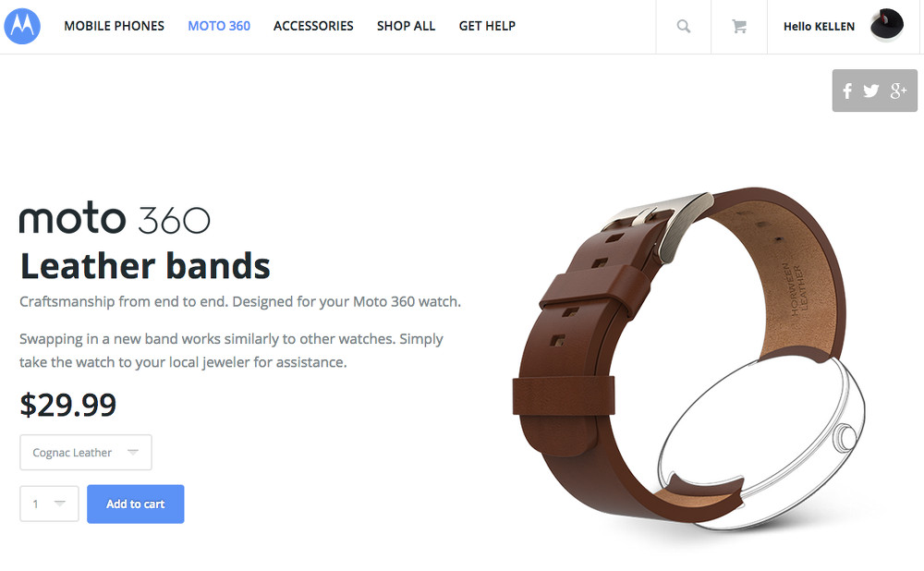924x571 pixels.
Task: Expand the quantity dropdown showing 1
Action: 50,504
